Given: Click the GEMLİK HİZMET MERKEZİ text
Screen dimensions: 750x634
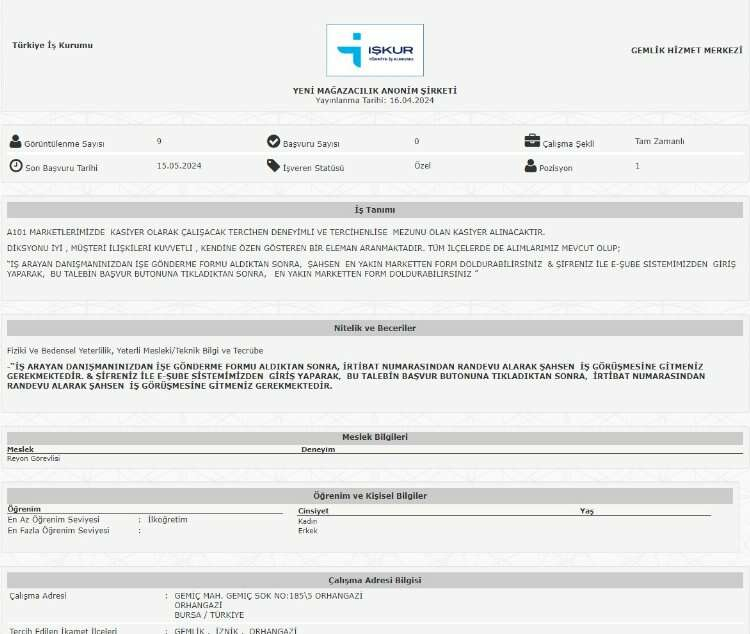Looking at the screenshot, I should 686,50.
